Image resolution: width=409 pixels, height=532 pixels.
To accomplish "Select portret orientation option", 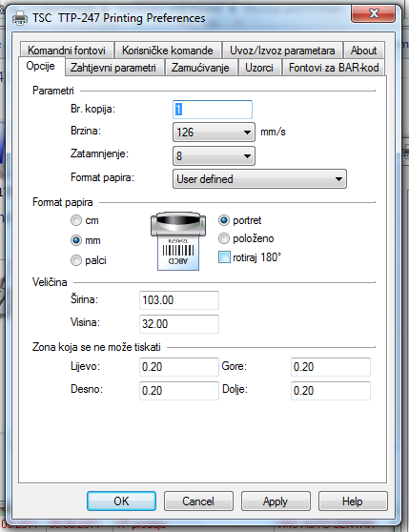I will 224,220.
